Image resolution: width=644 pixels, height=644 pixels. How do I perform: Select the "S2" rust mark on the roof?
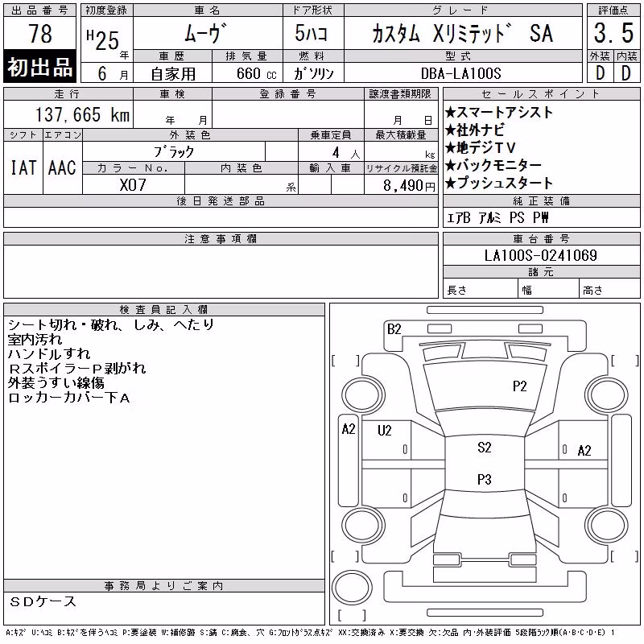(485, 448)
